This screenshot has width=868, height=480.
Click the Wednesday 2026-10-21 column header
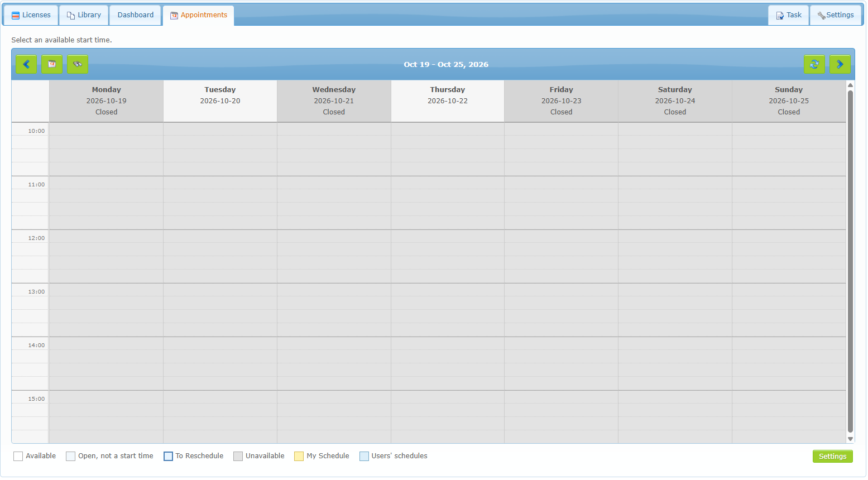click(334, 101)
